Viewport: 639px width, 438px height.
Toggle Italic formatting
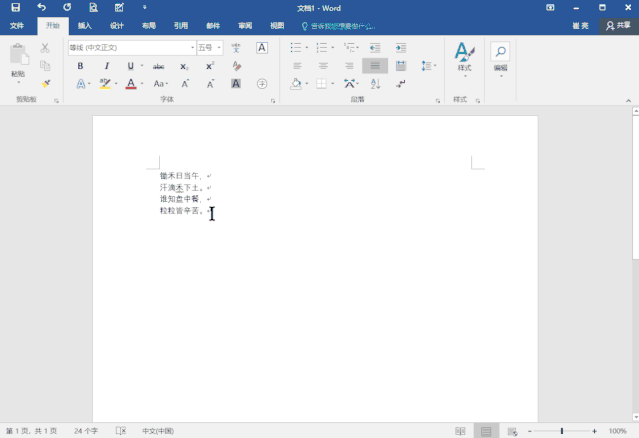pyautogui.click(x=105, y=66)
